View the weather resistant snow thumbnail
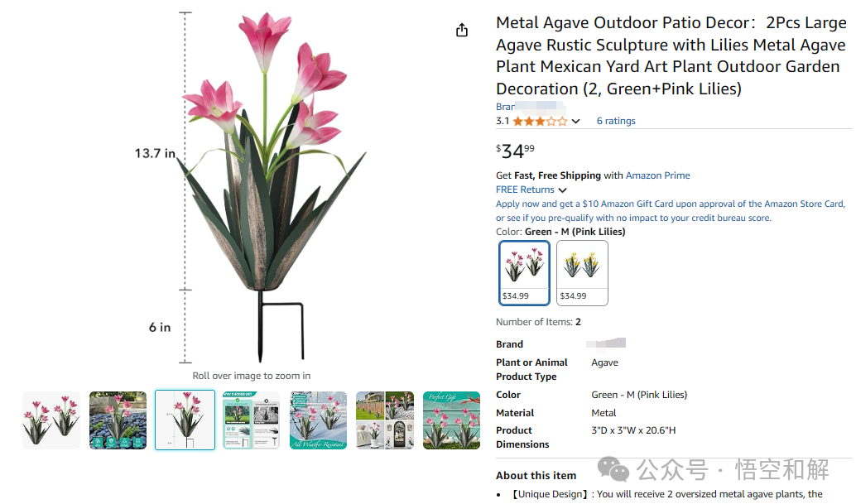The image size is (856, 504). [318, 420]
